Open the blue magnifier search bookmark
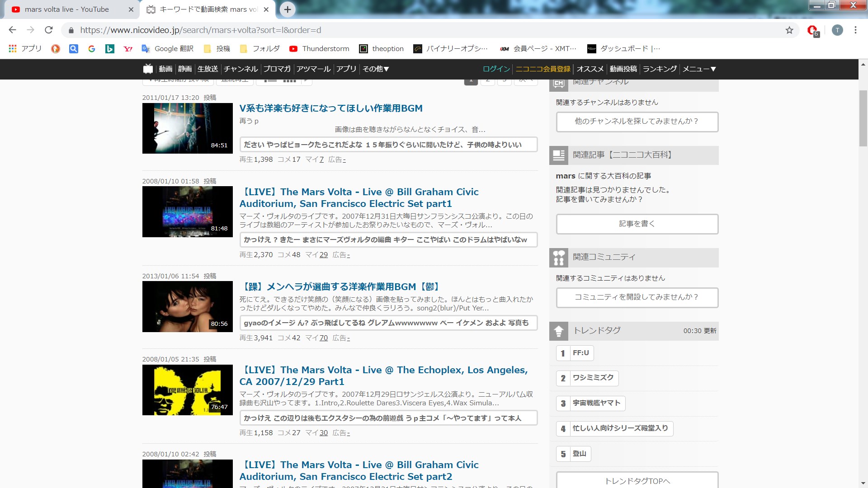 point(74,49)
